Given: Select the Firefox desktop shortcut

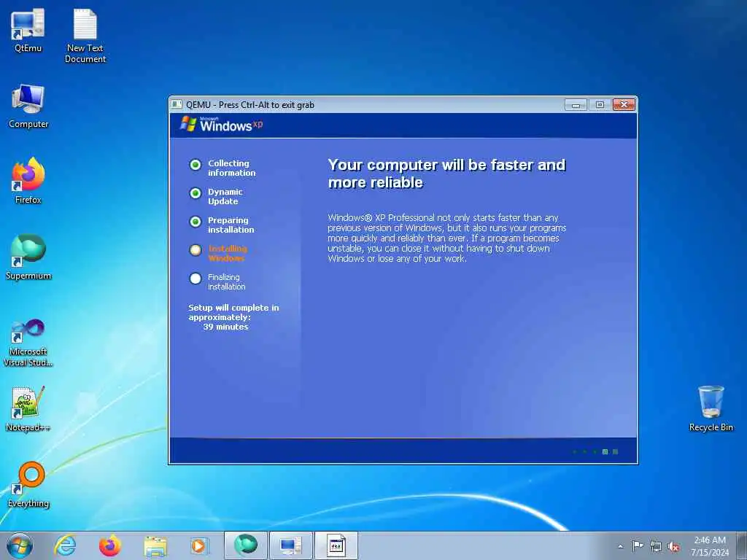Looking at the screenshot, I should coord(28,181).
